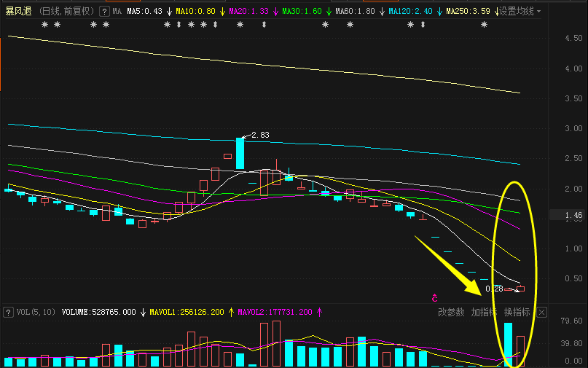Open the 设置均线 dropdown

coord(520,12)
